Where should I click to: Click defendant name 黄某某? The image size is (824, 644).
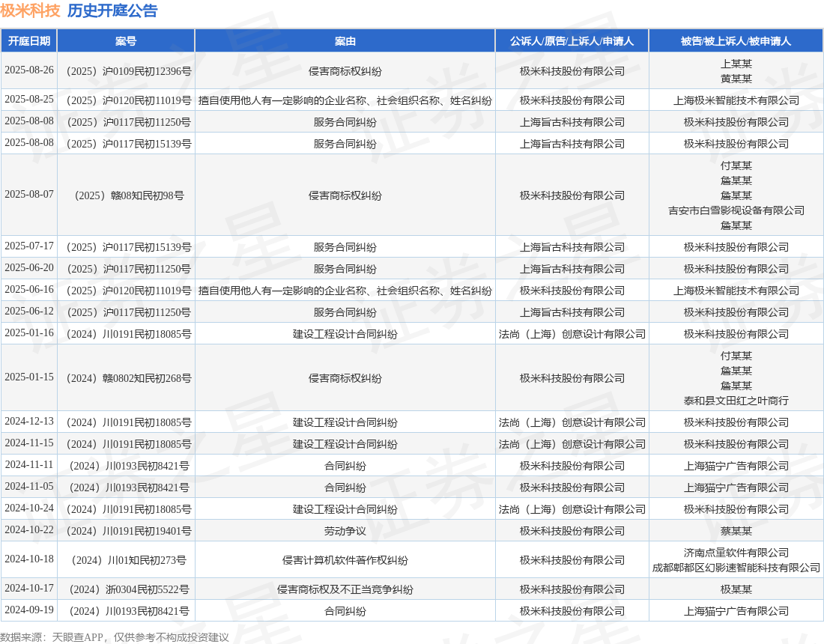click(736, 79)
